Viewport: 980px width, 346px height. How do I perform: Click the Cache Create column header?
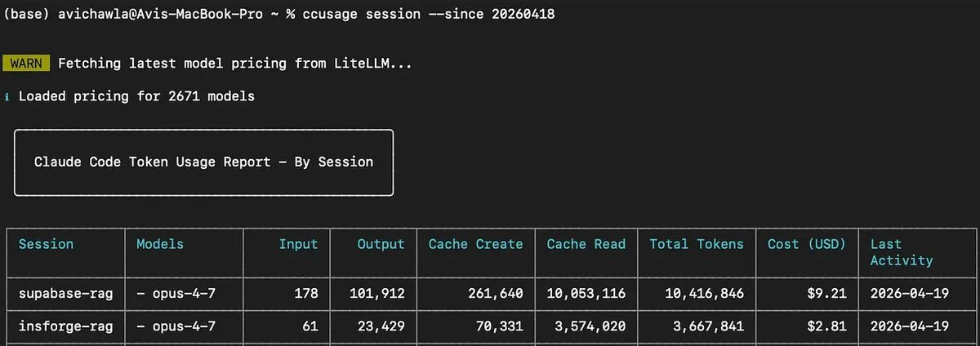tap(475, 244)
